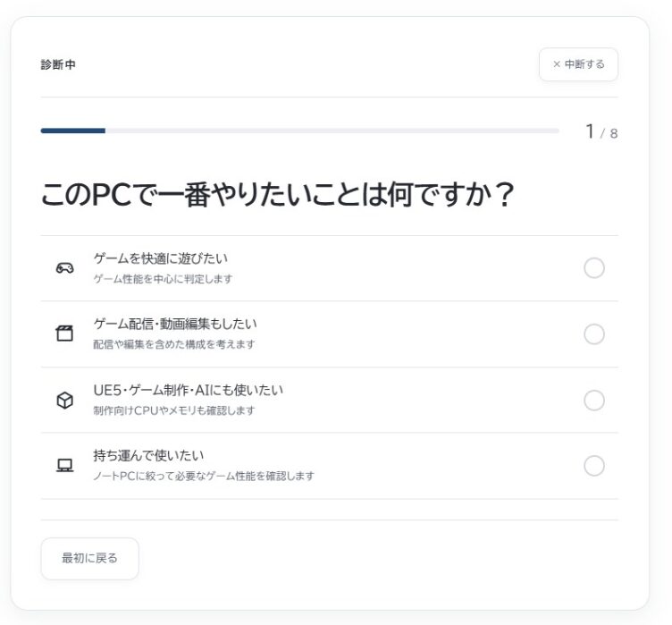Screen dimensions: 672x625
Task: Click the 診断中 header label
Action: (58, 64)
